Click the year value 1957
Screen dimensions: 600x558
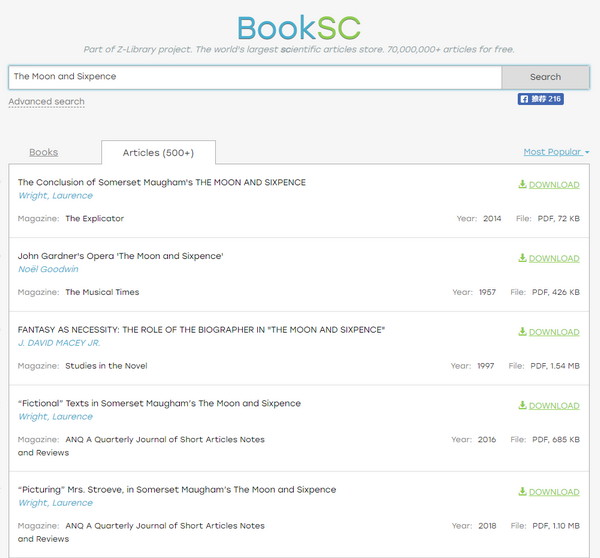487,292
